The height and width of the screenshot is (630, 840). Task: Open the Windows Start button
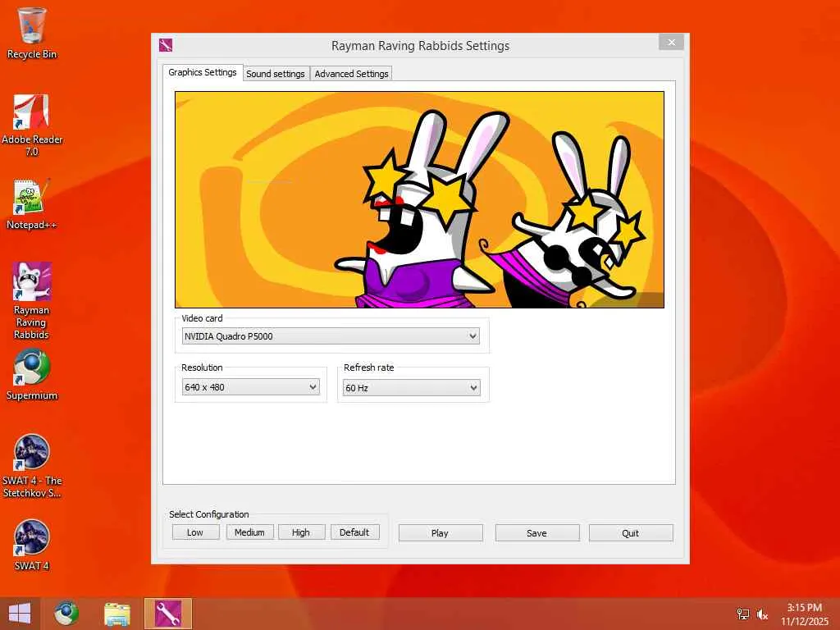[20, 614]
